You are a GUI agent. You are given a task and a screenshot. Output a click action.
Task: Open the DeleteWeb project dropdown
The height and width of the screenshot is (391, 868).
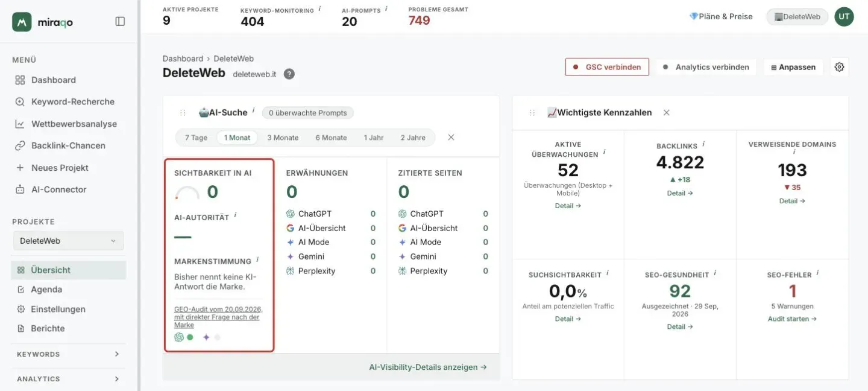point(69,241)
